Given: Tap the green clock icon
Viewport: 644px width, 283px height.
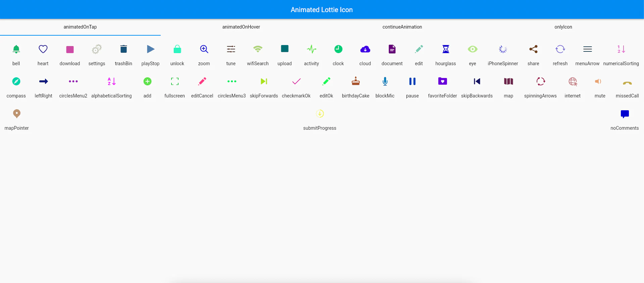Looking at the screenshot, I should (338, 49).
